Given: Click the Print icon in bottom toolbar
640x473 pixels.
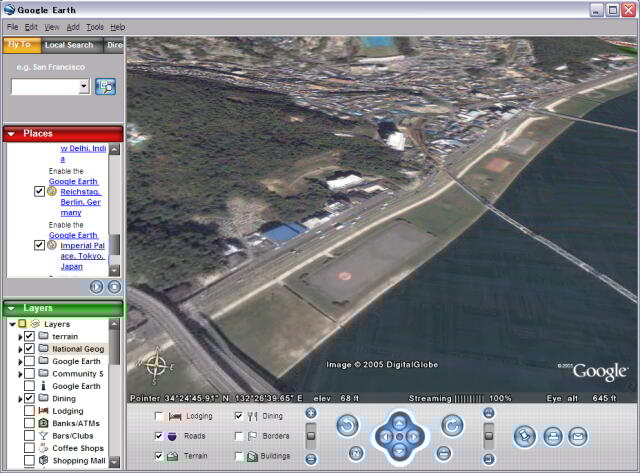Looking at the screenshot, I should click(x=552, y=436).
